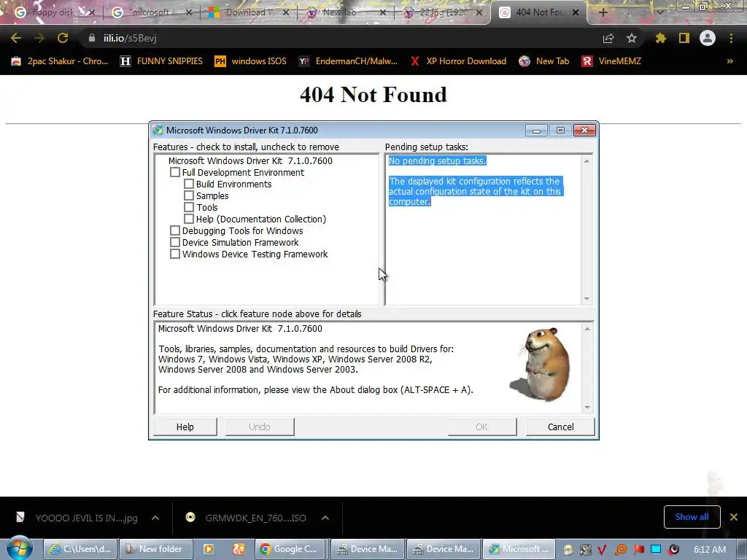Open the Chrome side panel icon
747x560 pixels.
[x=684, y=38]
